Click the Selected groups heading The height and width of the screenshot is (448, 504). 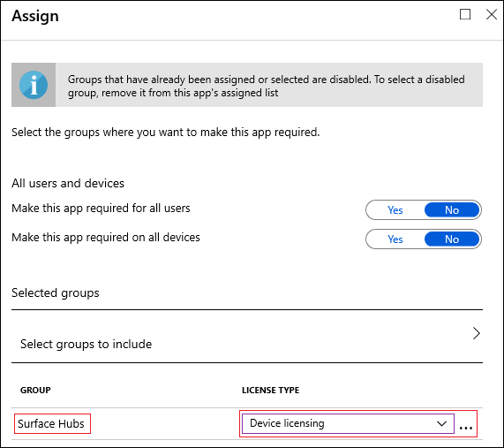(x=56, y=293)
